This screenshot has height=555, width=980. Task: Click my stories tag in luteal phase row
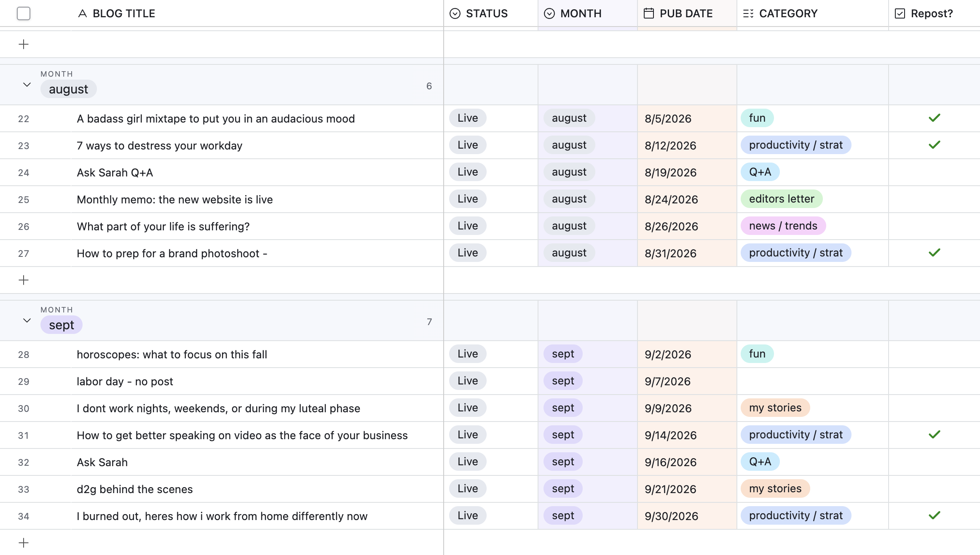pos(775,408)
